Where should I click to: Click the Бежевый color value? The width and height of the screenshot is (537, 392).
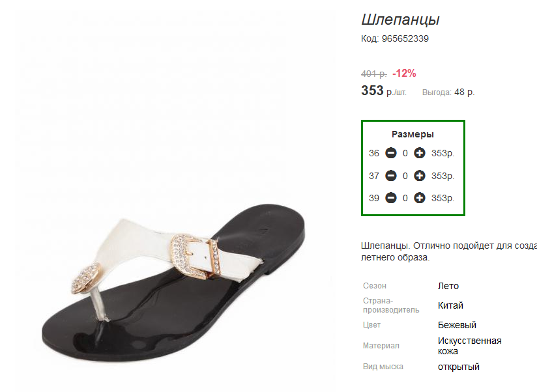(x=457, y=325)
